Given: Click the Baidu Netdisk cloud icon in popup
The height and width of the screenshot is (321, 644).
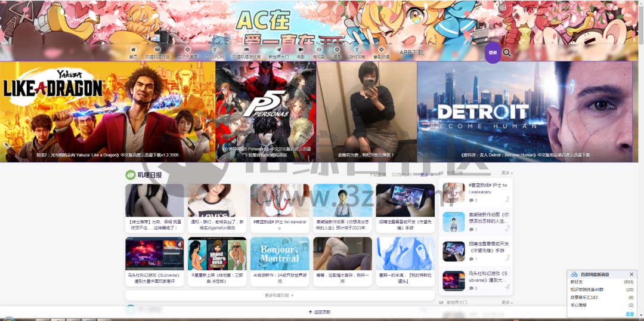Looking at the screenshot, I should [x=574, y=274].
